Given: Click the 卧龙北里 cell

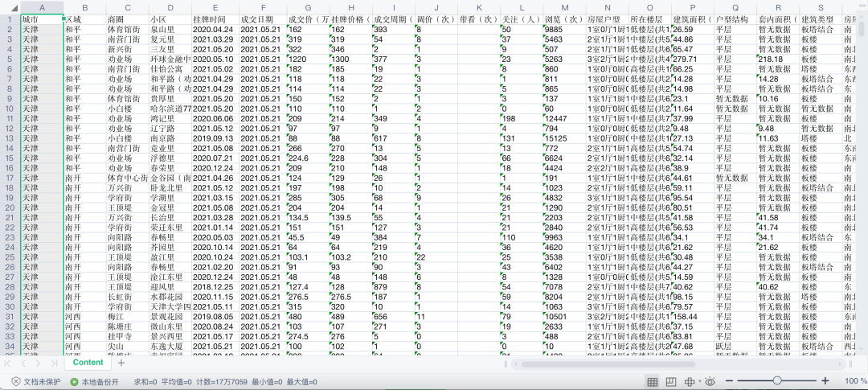Looking at the screenshot, I should point(170,188).
